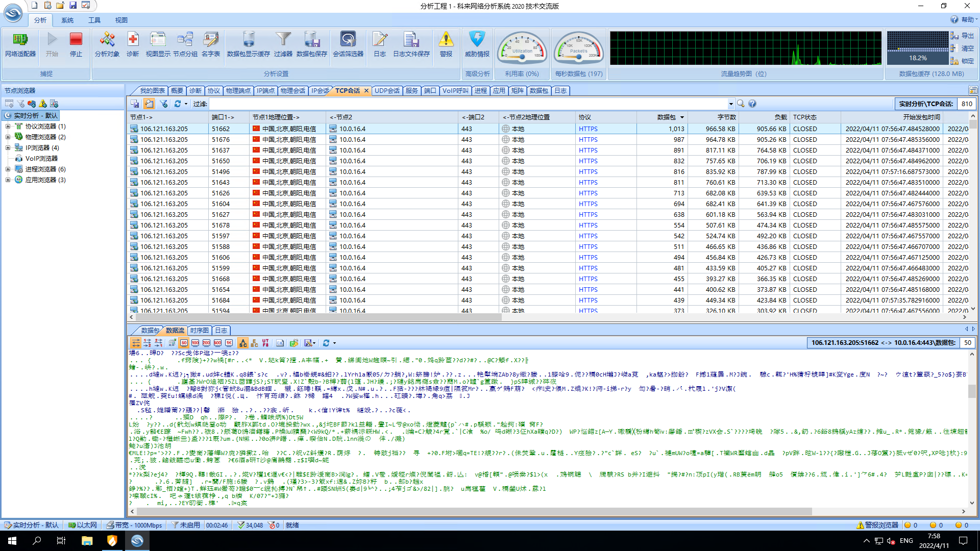Click the 利用率 utilization gauge
This screenshot has height=551, width=980.
pos(522,48)
